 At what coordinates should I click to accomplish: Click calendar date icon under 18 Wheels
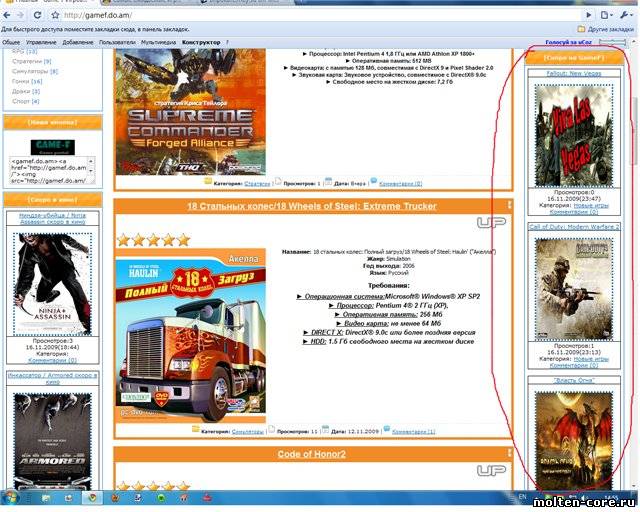click(x=325, y=429)
